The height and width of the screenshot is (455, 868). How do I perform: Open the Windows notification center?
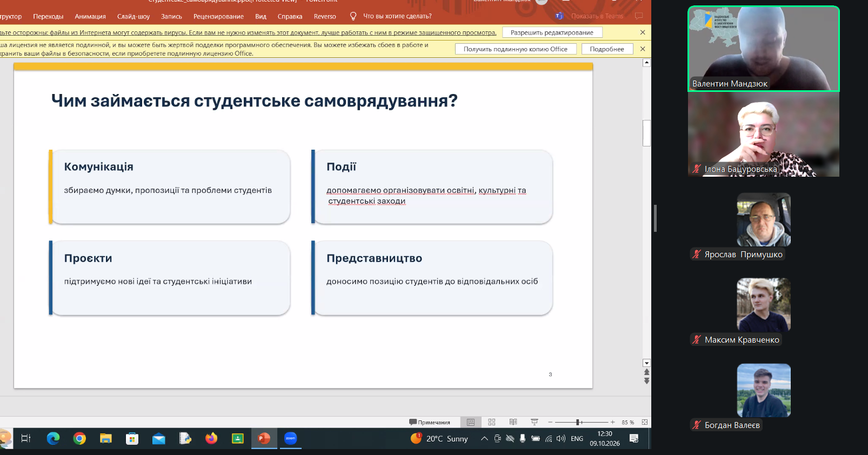point(634,438)
